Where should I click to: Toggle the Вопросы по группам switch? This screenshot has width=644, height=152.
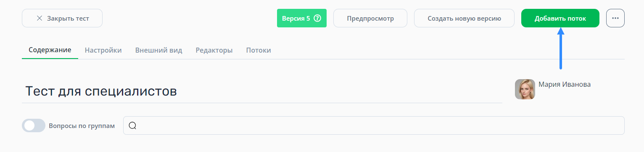tap(34, 125)
